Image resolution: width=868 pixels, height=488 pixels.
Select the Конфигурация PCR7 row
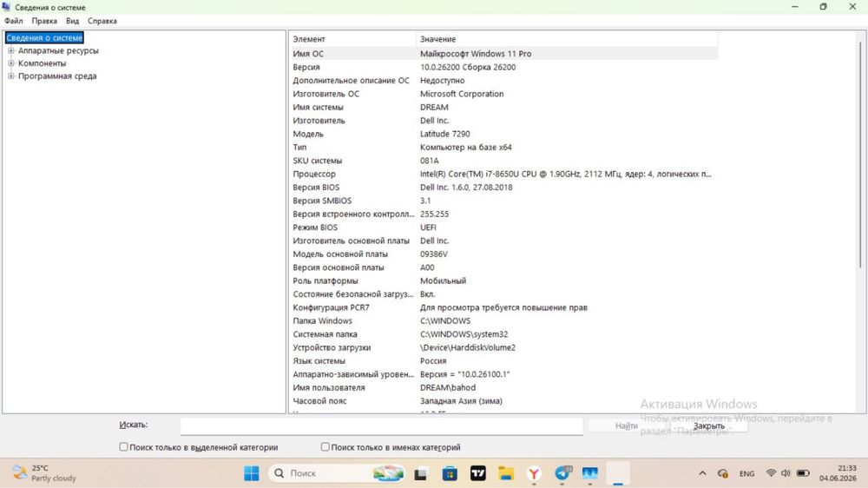[x=503, y=307]
